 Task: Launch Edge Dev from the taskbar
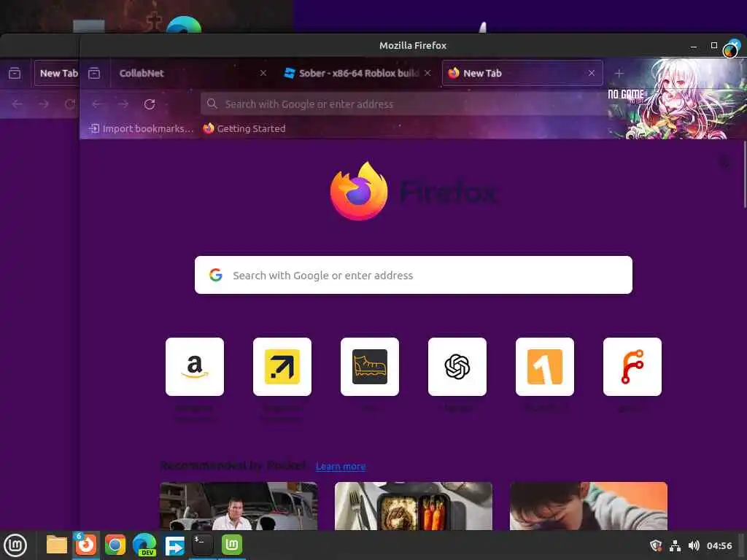tap(145, 545)
